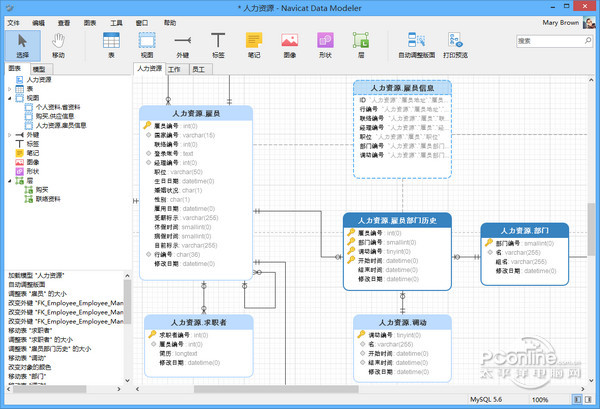
Task: Open the 工具 menu
Action: (116, 23)
